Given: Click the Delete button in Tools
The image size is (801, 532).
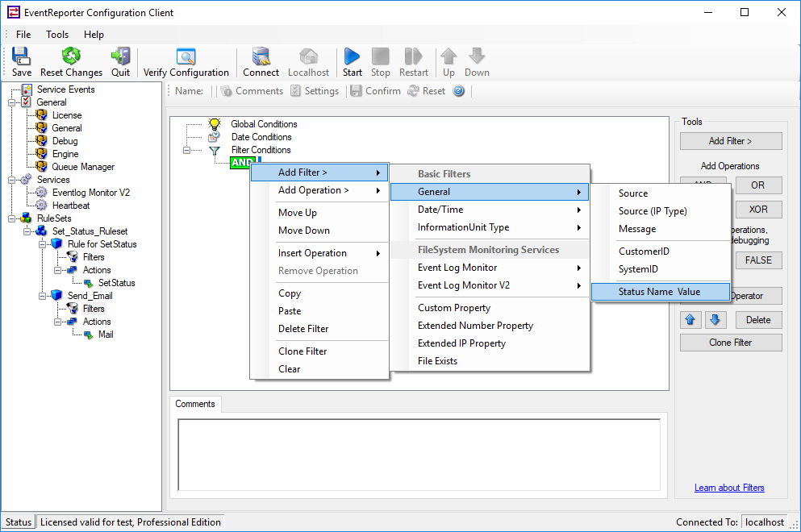Looking at the screenshot, I should 758,320.
